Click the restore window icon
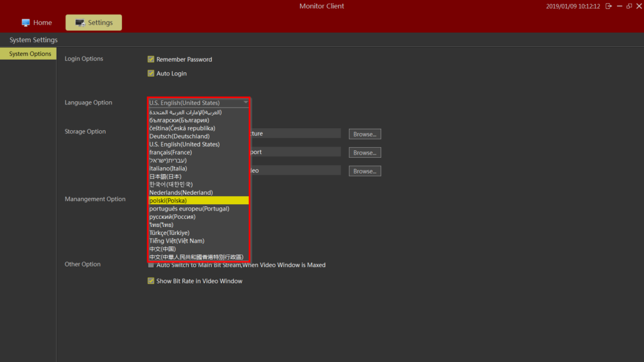 pos(630,6)
